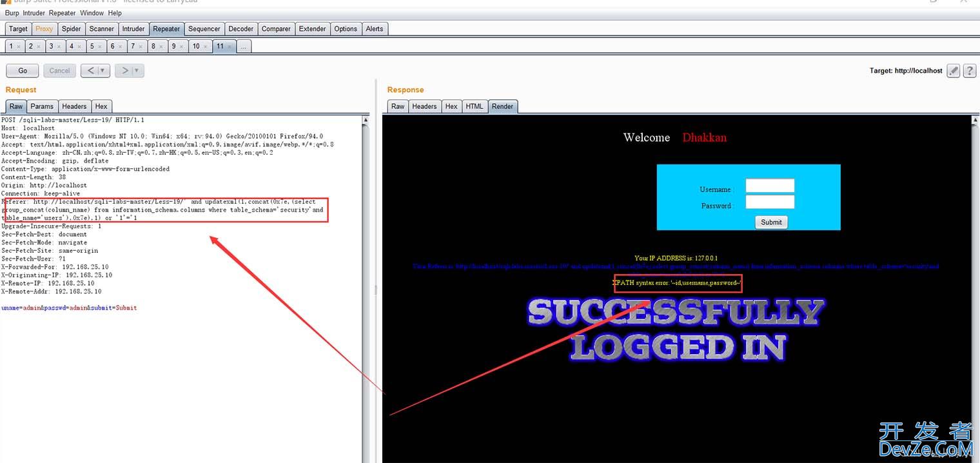Switch to the Decoder tool tab
The image size is (980, 463).
tap(241, 28)
